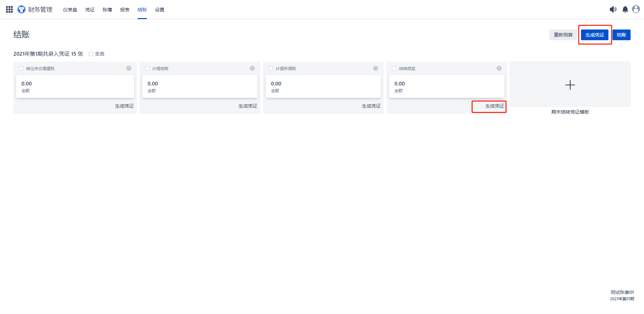Check the 结转损益 checkbox
The width and height of the screenshot is (644, 314).
[394, 68]
